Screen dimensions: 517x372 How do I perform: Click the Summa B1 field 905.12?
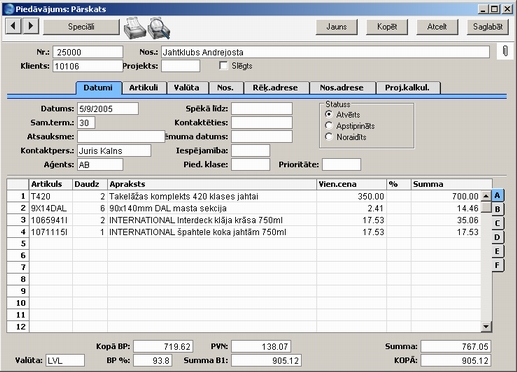coord(266,360)
